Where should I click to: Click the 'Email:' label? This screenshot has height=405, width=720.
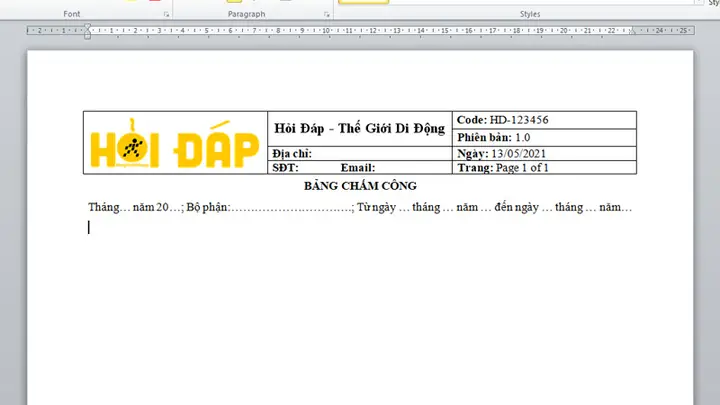[x=358, y=168]
